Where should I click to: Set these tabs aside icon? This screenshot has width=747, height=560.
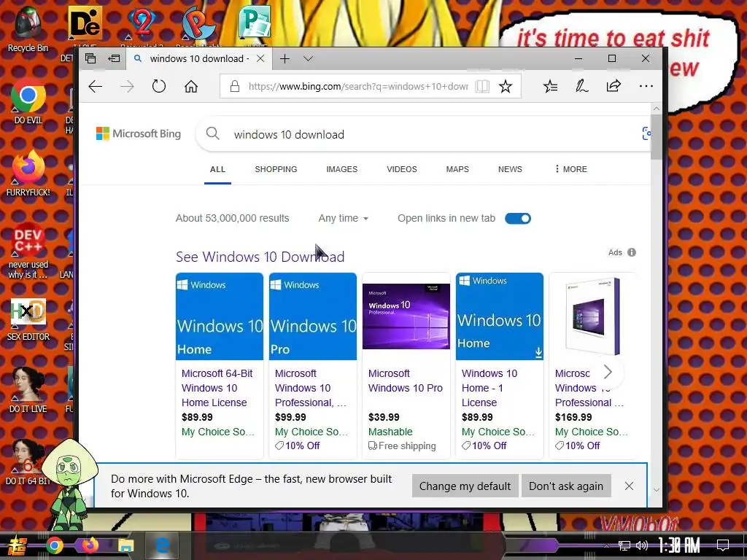(114, 58)
